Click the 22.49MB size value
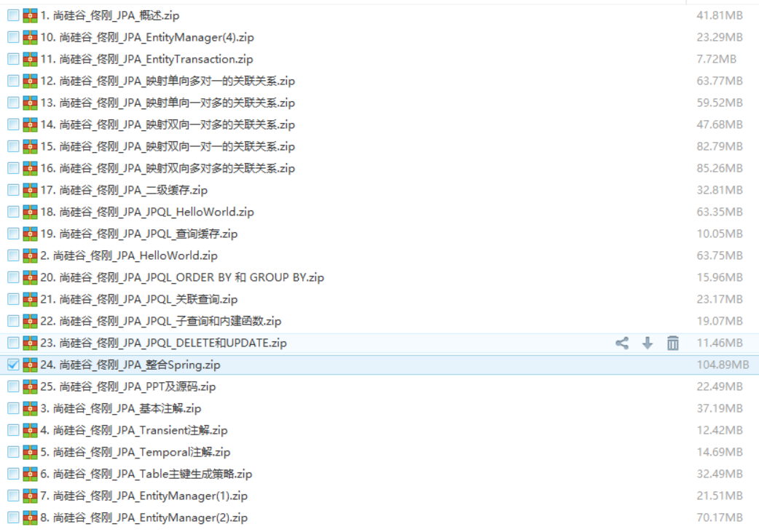 tap(720, 386)
